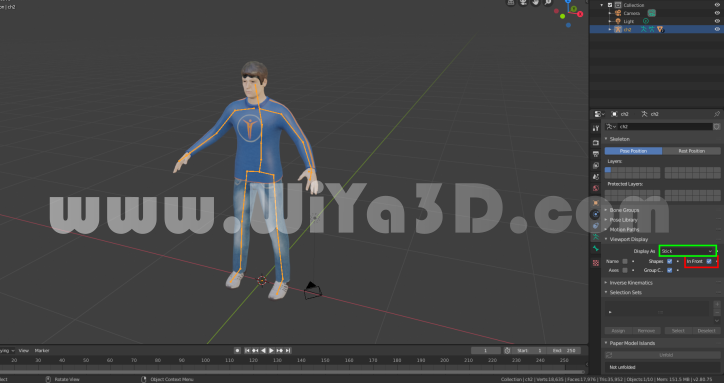724x383 pixels.
Task: Click the auto-keying record button
Action: click(x=237, y=351)
